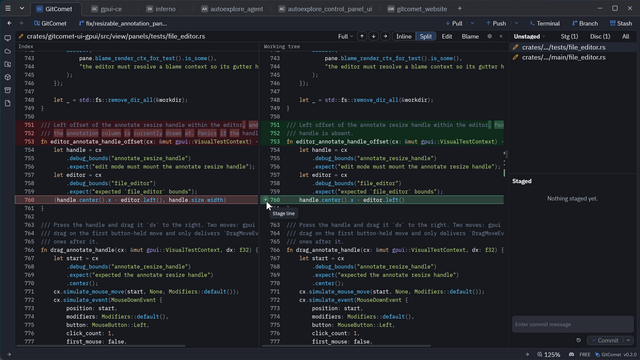This screenshot has width=640, height=360.
Task: Open the Discord icon in status bar
Action: tap(571, 355)
